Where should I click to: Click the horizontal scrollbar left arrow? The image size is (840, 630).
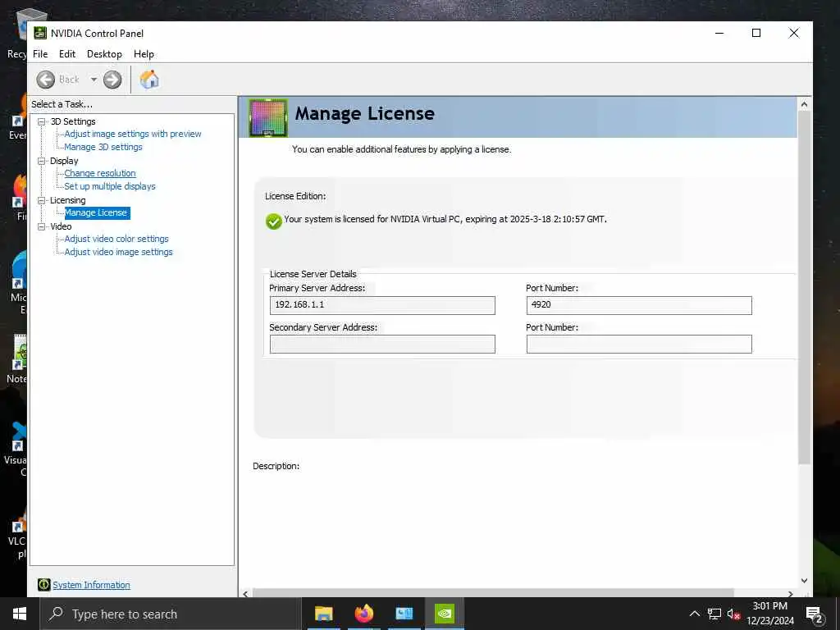[245, 594]
